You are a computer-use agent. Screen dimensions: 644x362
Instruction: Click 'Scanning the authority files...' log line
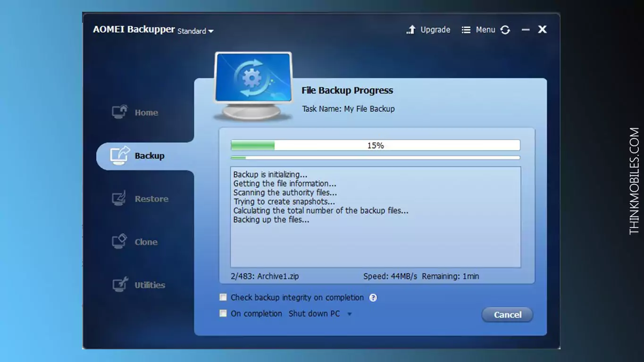[285, 193]
